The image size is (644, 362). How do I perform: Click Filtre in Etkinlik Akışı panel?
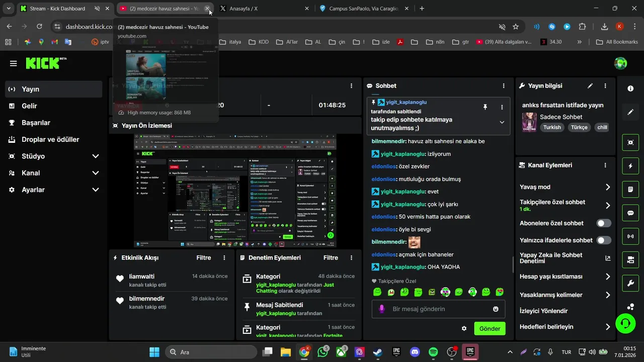pos(204,258)
